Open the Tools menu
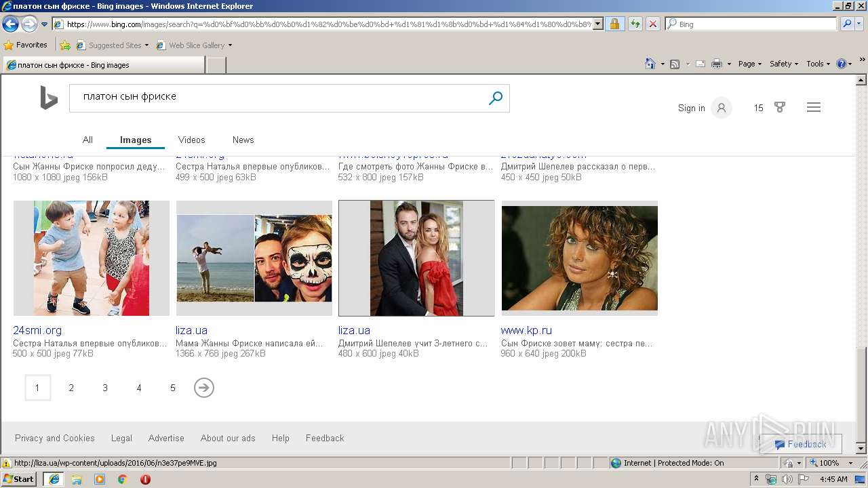868x488 pixels. pyautogui.click(x=818, y=64)
